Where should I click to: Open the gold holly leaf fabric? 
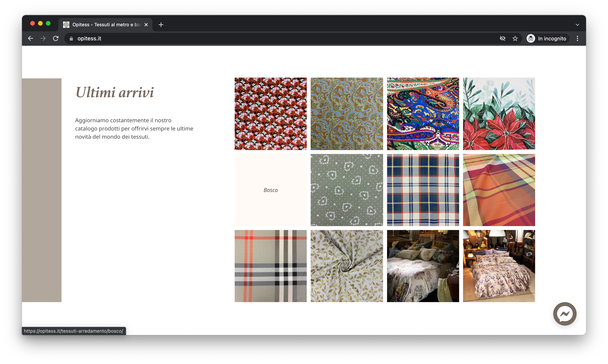tap(347, 266)
